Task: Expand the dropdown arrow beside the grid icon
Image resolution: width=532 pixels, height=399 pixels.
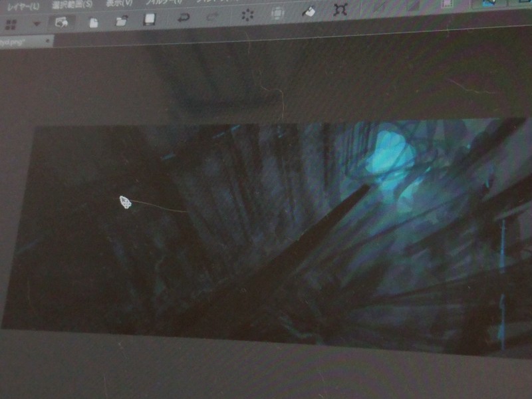Action: pyautogui.click(x=37, y=24)
